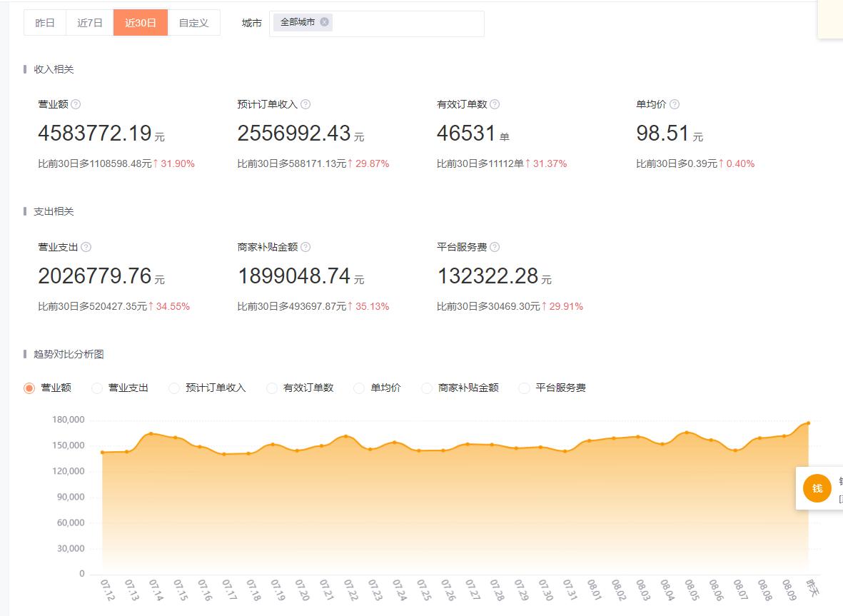Click the last 昨天 data point on chart
Image resolution: width=843 pixels, height=616 pixels.
click(808, 423)
